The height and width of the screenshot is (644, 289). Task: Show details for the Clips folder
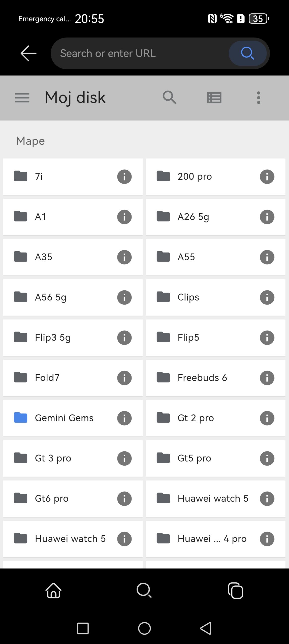click(x=267, y=297)
